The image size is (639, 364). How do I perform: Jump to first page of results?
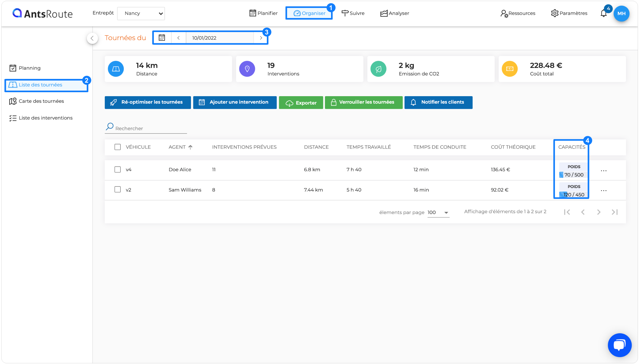pos(567,212)
